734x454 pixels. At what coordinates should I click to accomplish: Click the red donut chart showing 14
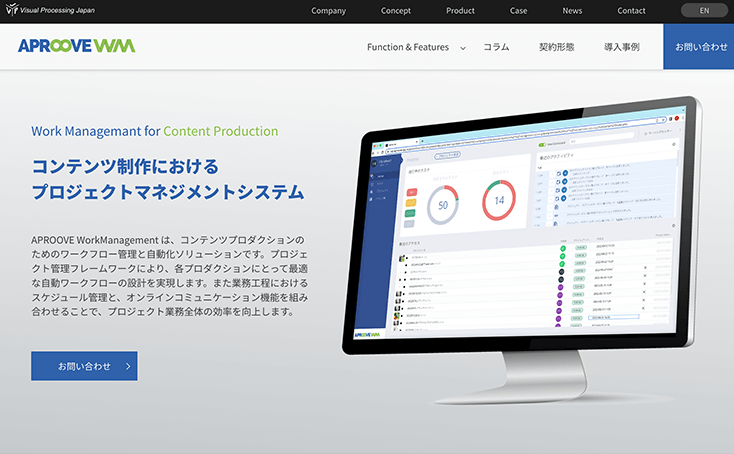coord(499,199)
